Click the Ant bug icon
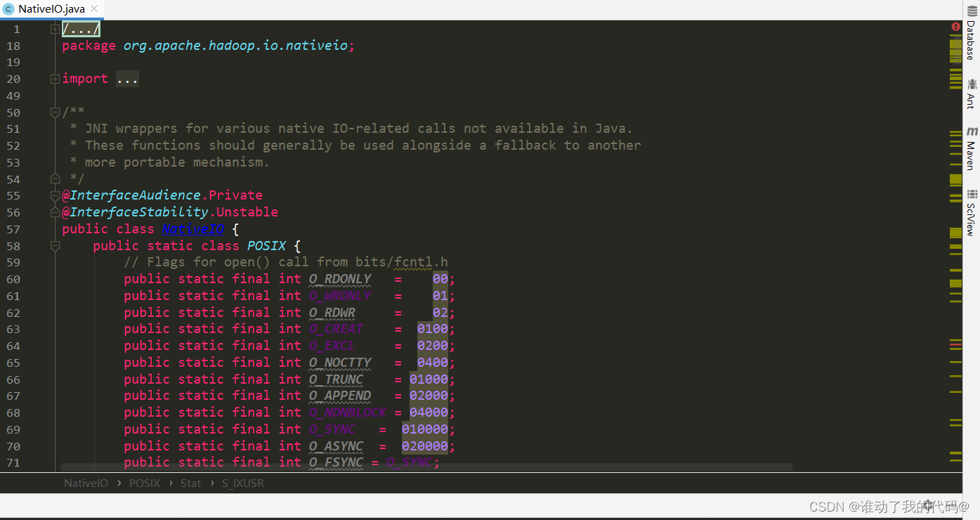980x520 pixels. [972, 84]
